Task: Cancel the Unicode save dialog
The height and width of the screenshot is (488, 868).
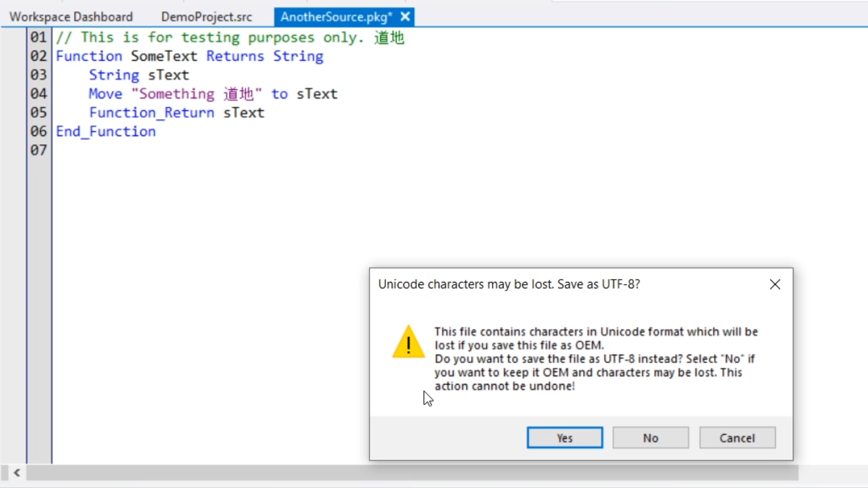Action: [x=737, y=437]
